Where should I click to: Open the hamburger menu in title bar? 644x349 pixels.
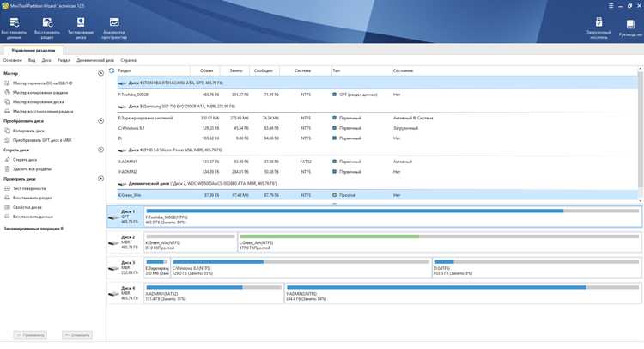(611, 6)
